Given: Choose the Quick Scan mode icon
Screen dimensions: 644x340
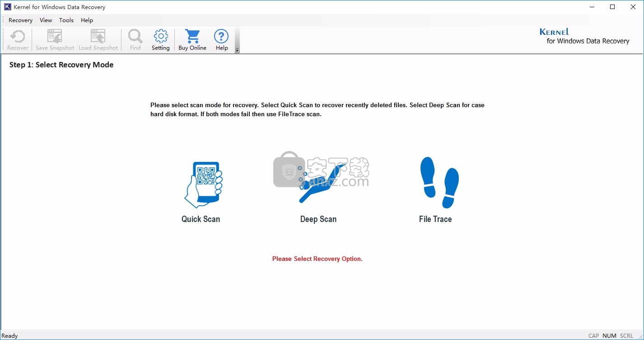Looking at the screenshot, I should [x=203, y=185].
